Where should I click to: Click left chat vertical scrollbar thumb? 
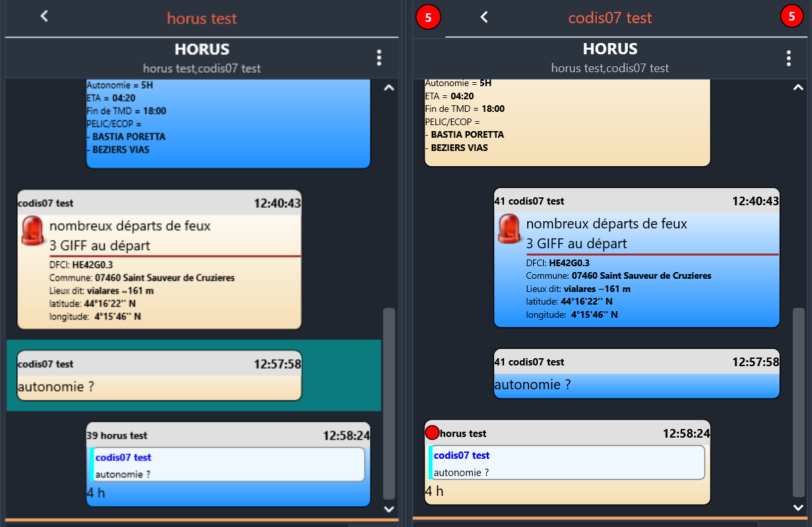[389, 403]
